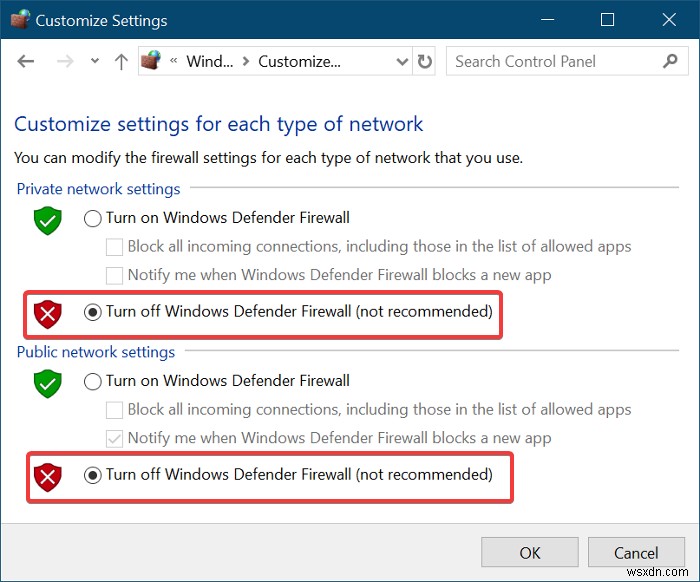Open the Windows Defender Firewall breadcrumb

(x=210, y=62)
